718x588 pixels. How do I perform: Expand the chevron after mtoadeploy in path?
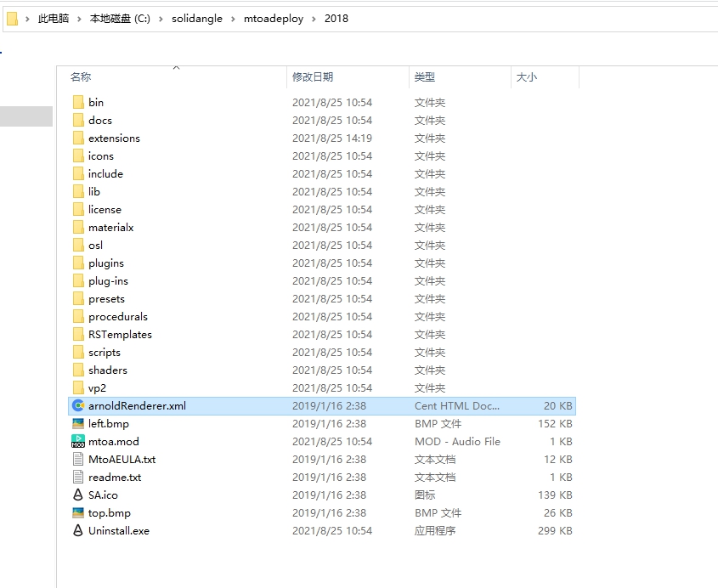click(x=315, y=19)
